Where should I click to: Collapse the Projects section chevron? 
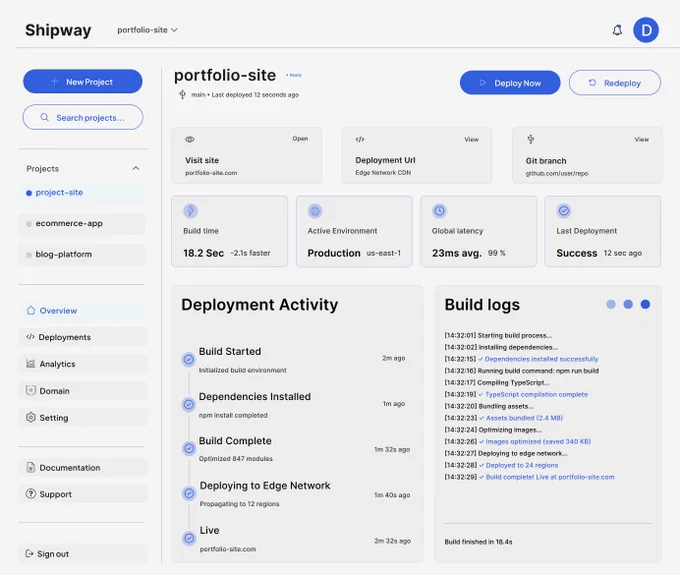coord(136,168)
